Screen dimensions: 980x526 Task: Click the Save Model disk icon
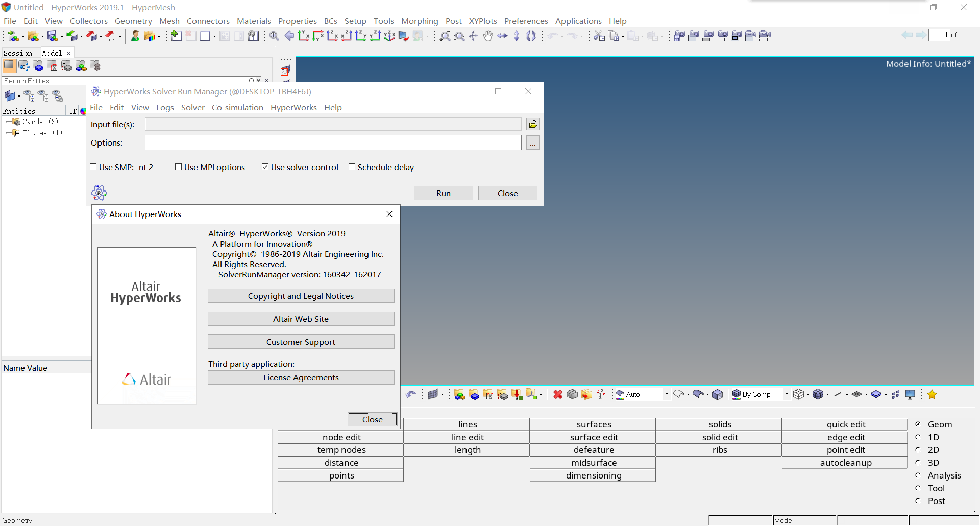[x=52, y=36]
